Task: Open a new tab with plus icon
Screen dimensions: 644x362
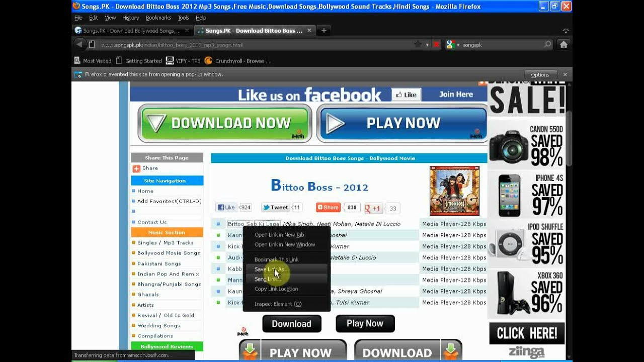Action: click(x=324, y=31)
